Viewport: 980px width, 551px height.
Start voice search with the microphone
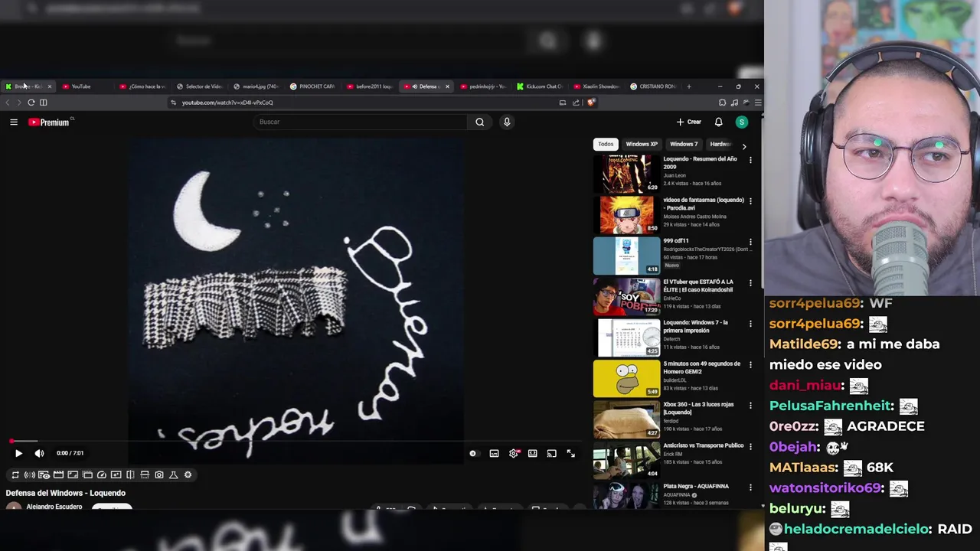click(x=507, y=122)
